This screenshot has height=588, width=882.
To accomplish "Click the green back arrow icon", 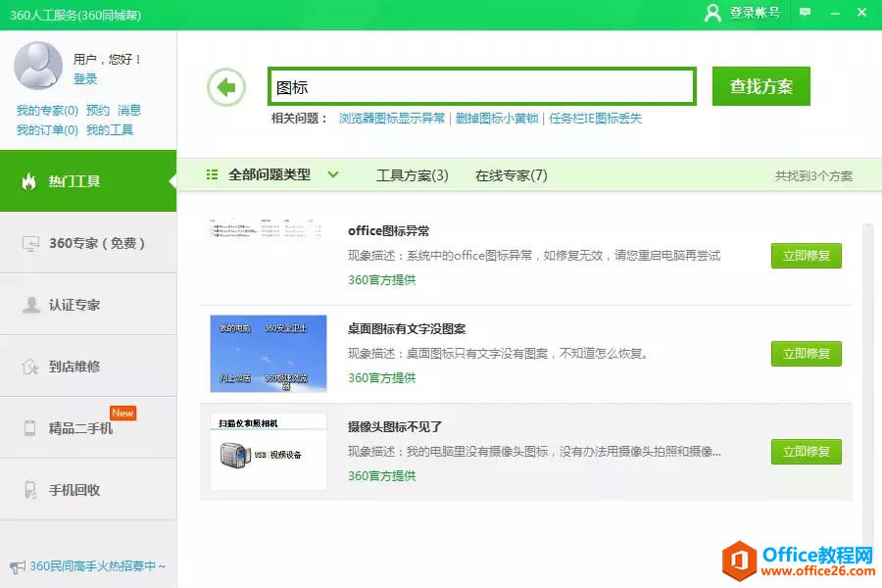I will (x=226, y=87).
